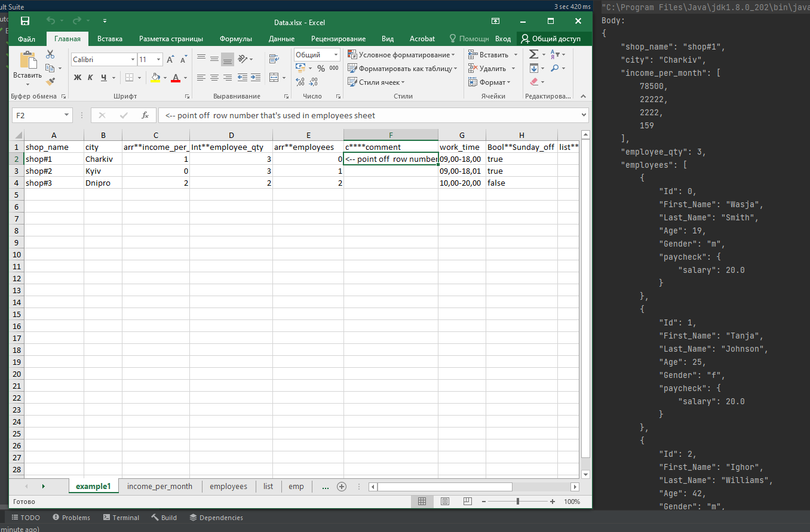The image size is (810, 532).
Task: Open the Sort and Filter icon
Action: (556, 54)
